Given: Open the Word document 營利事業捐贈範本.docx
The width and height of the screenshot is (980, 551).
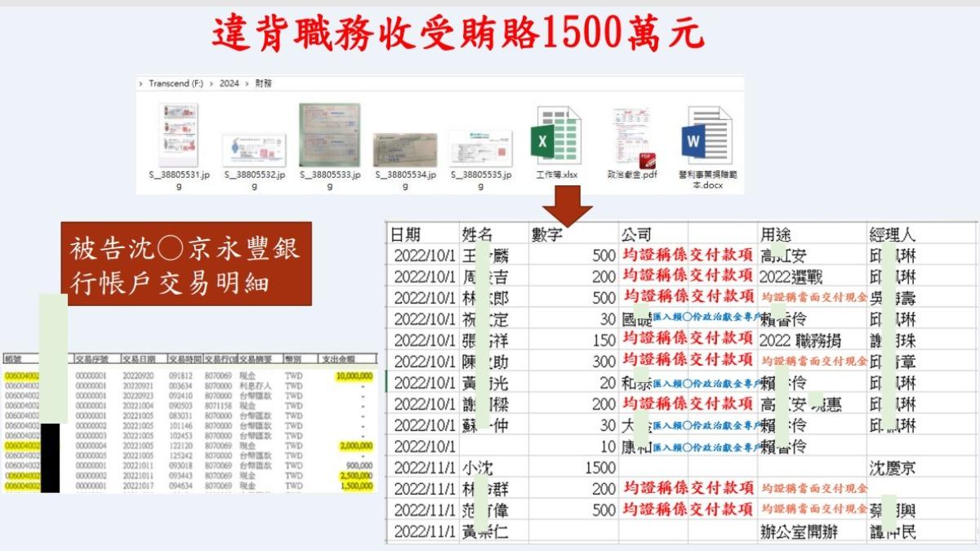Looking at the screenshot, I should (x=707, y=147).
